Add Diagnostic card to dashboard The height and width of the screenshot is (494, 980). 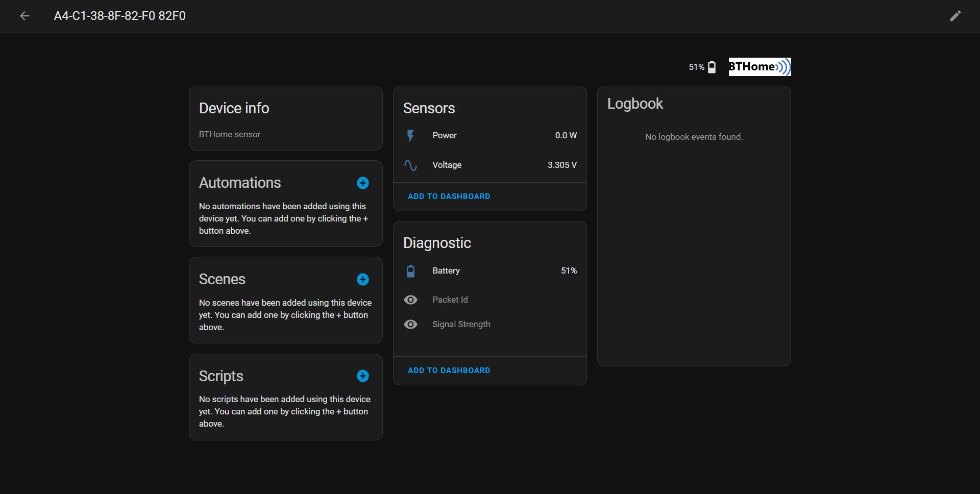coord(449,370)
